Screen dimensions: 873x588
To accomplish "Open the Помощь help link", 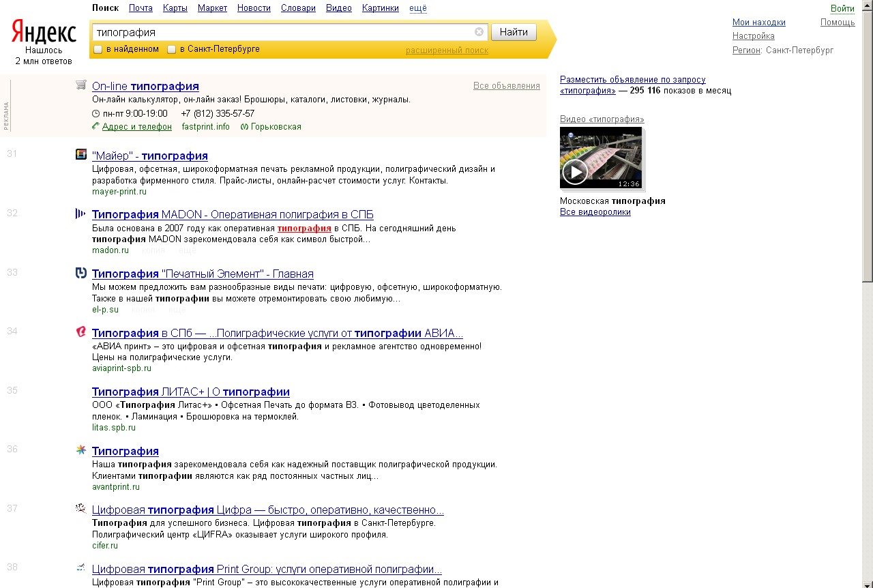I will point(838,23).
